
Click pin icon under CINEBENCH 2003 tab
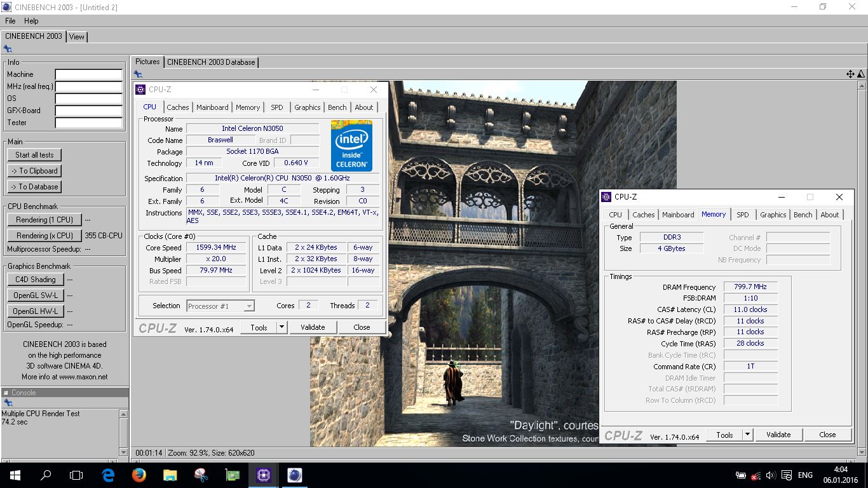(8, 49)
